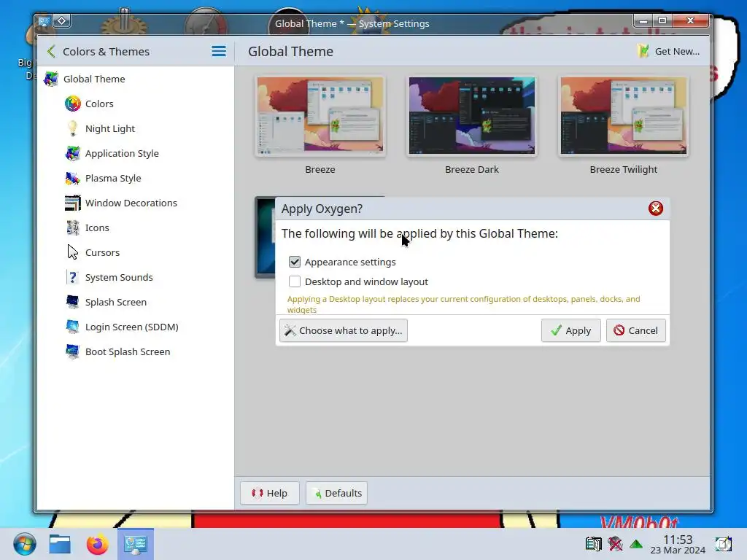Viewport: 747px width, 560px height.
Task: Open the file manager from the taskbar
Action: tap(60, 544)
